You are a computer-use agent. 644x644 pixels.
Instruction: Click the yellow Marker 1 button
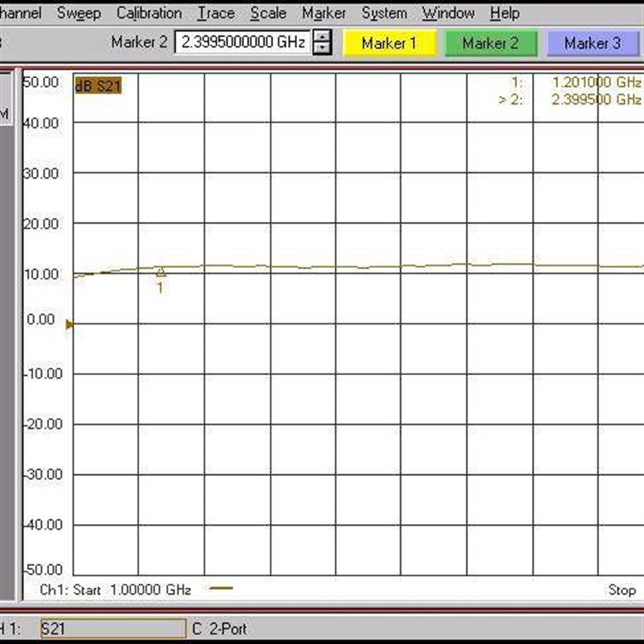[390, 43]
